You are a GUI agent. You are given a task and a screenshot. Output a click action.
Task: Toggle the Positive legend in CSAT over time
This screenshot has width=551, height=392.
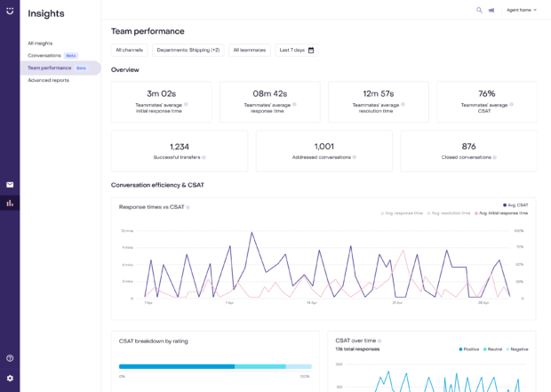coord(469,349)
